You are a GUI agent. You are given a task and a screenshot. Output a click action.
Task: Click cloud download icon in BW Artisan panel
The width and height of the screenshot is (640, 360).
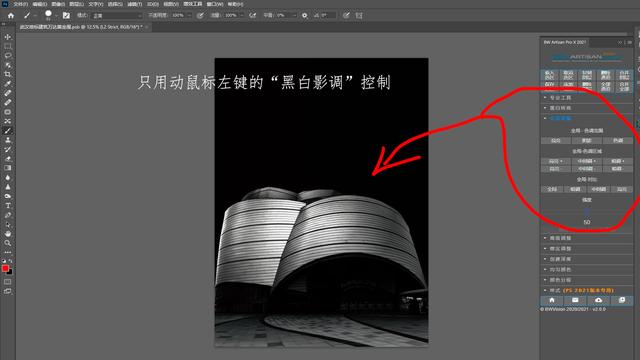598,300
